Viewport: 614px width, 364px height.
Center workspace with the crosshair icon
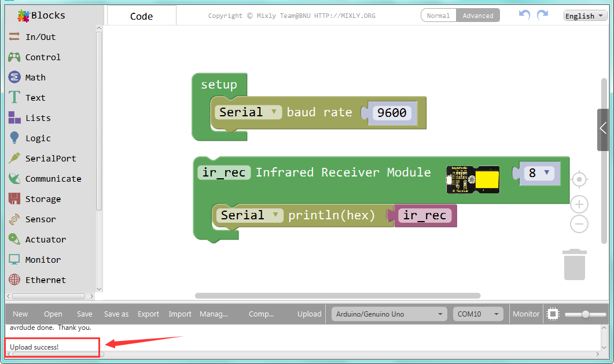tap(579, 179)
